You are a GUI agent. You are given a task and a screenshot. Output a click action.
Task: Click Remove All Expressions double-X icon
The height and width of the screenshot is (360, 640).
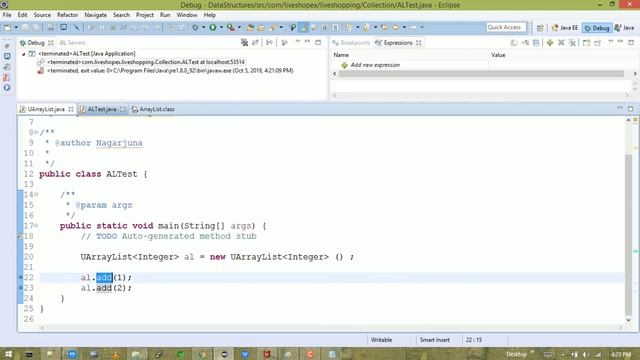point(572,42)
